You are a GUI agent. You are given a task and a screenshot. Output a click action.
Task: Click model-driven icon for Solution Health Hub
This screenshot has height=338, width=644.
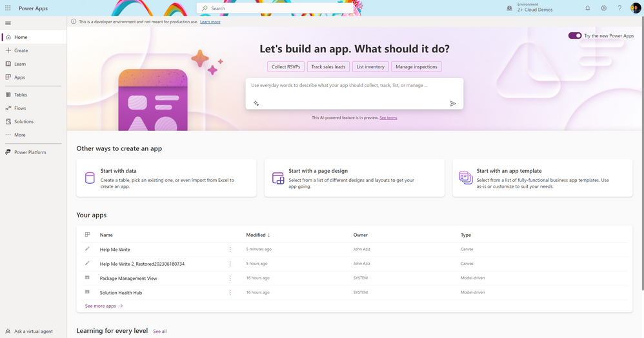[x=87, y=292]
